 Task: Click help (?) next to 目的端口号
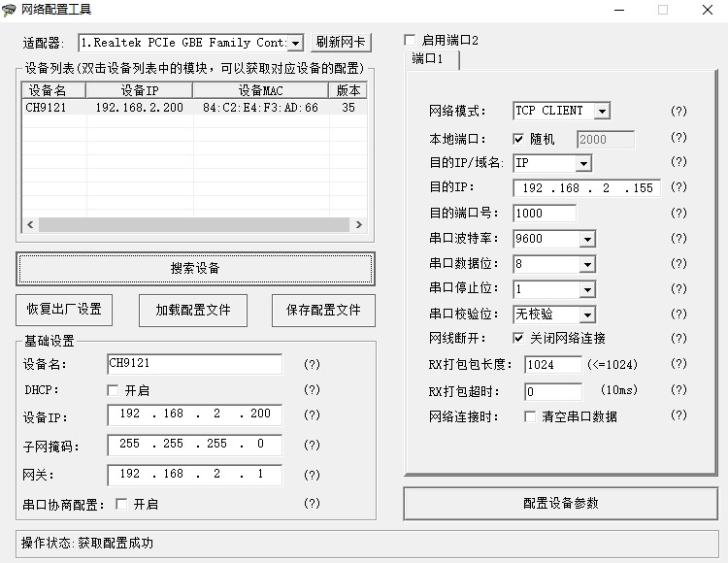(678, 213)
